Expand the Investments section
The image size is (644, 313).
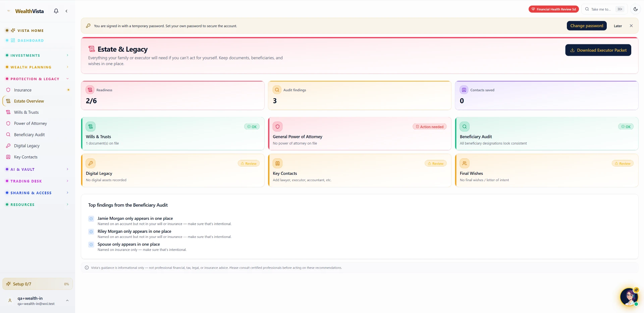(x=38, y=55)
